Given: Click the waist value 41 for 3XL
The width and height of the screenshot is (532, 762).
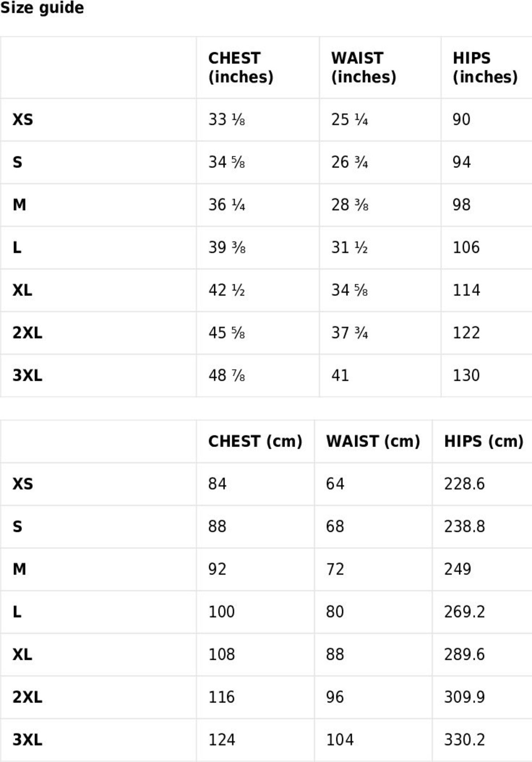Looking at the screenshot, I should 340,376.
